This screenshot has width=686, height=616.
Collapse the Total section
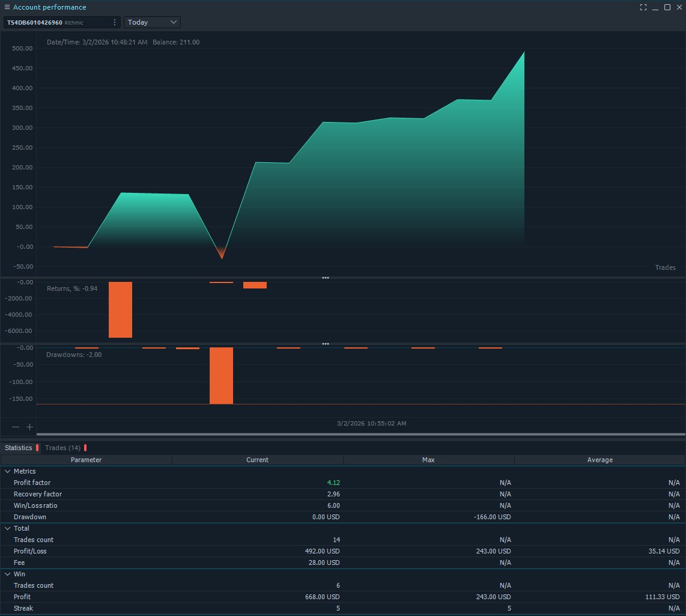(x=7, y=528)
